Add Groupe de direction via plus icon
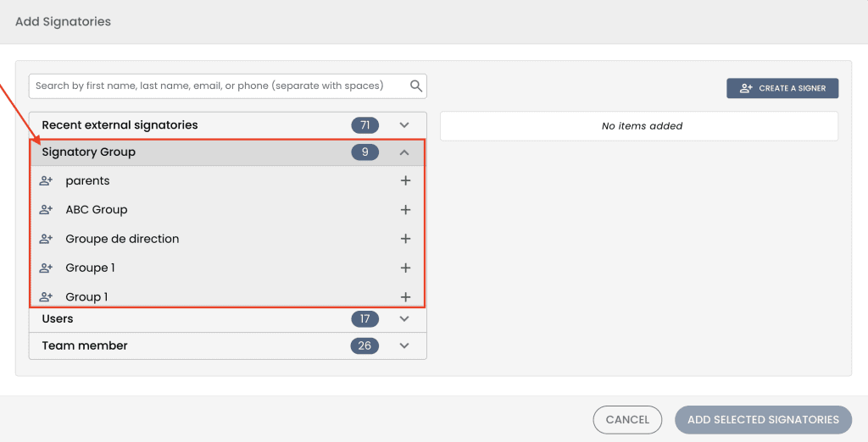 [405, 239]
